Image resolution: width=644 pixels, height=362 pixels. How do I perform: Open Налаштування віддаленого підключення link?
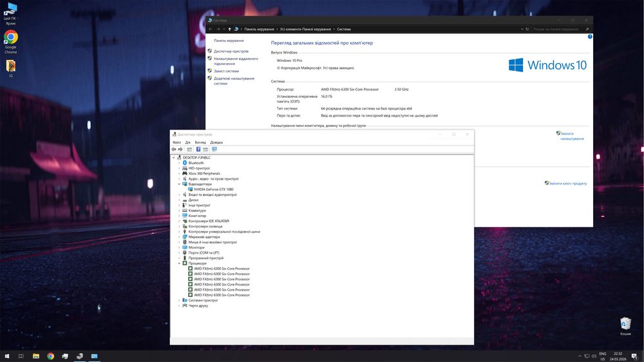click(236, 61)
